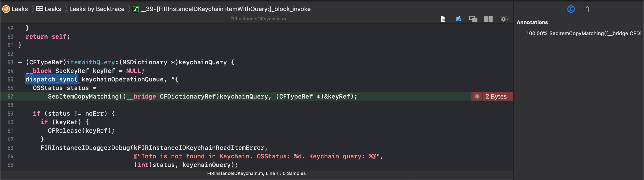Switch to the document inspector tab

586,9
